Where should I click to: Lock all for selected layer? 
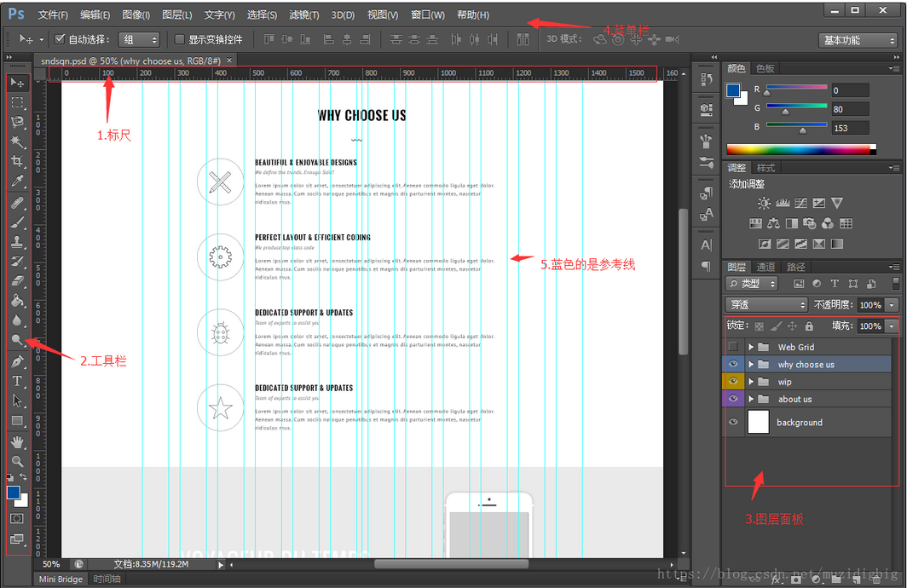point(809,326)
